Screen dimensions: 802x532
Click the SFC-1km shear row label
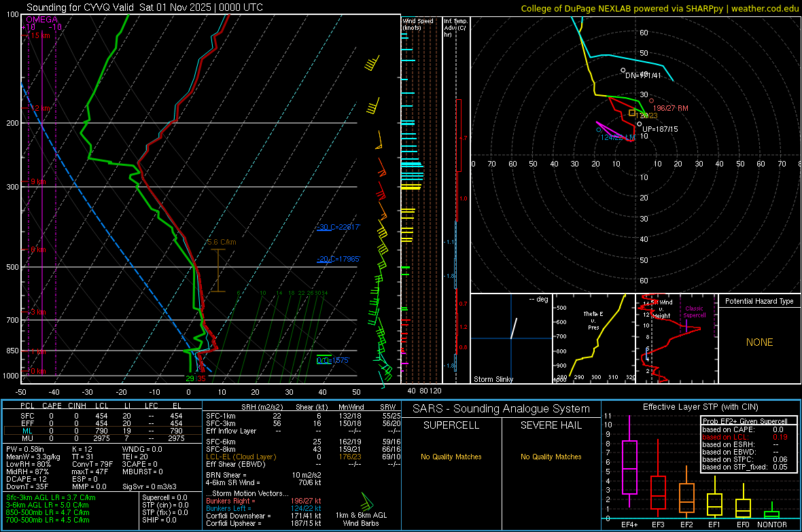pos(221,416)
